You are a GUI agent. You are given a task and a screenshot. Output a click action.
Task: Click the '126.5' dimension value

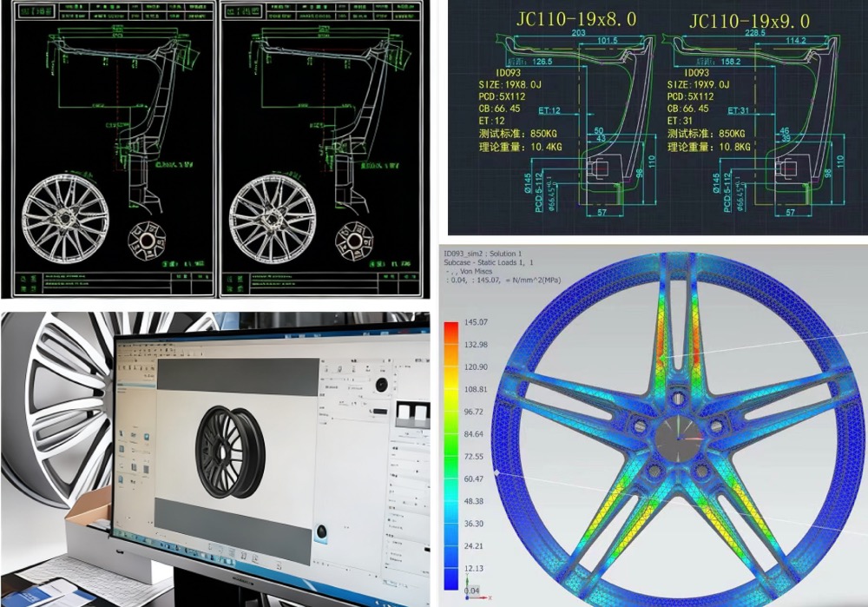(542, 62)
